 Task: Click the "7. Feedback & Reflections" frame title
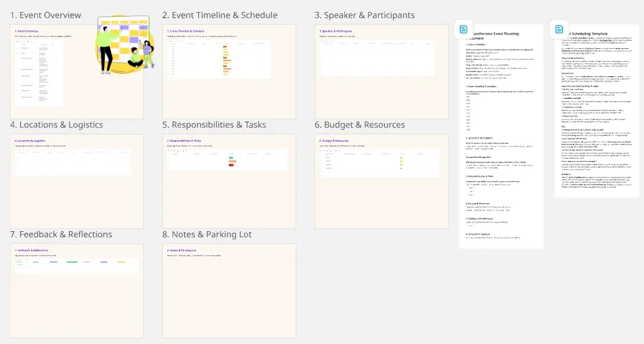tap(61, 235)
